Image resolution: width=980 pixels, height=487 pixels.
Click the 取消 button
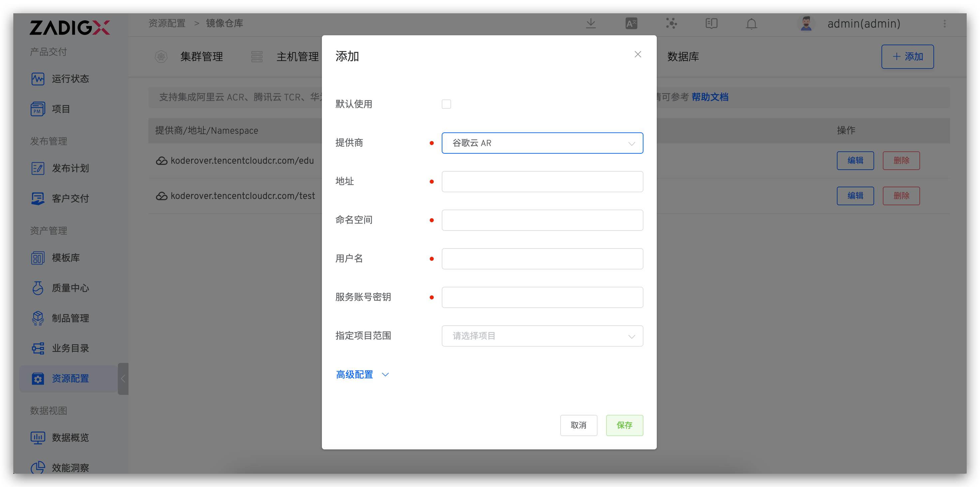(x=578, y=425)
